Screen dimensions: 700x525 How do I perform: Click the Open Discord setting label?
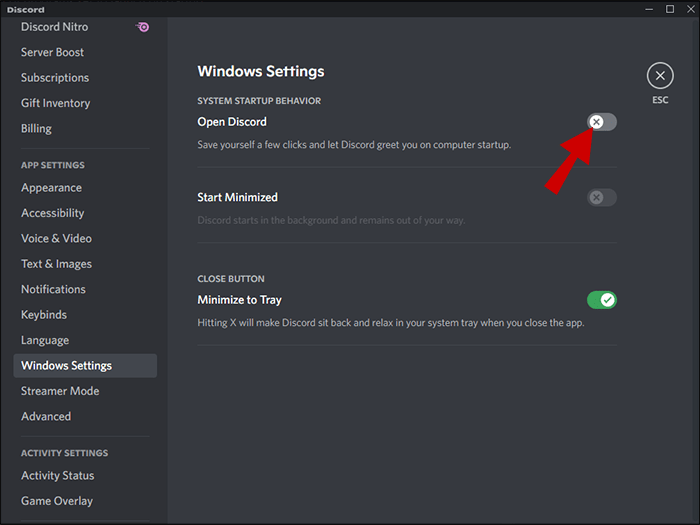click(x=232, y=122)
